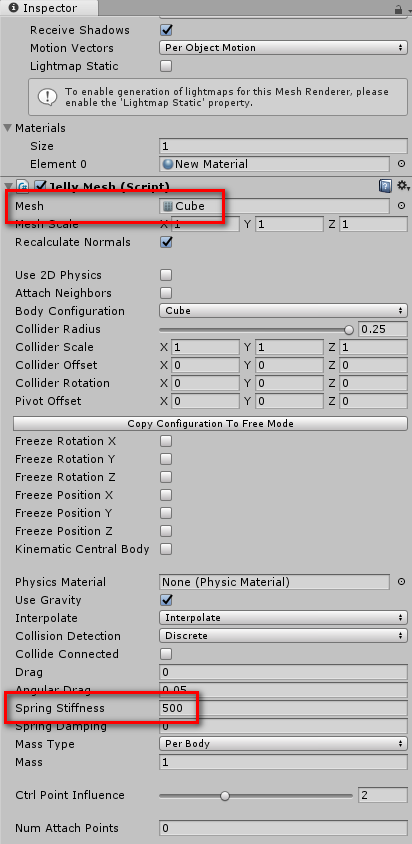Image resolution: width=412 pixels, height=844 pixels.
Task: Enable Use 2D Physics checkbox
Action: tap(166, 275)
